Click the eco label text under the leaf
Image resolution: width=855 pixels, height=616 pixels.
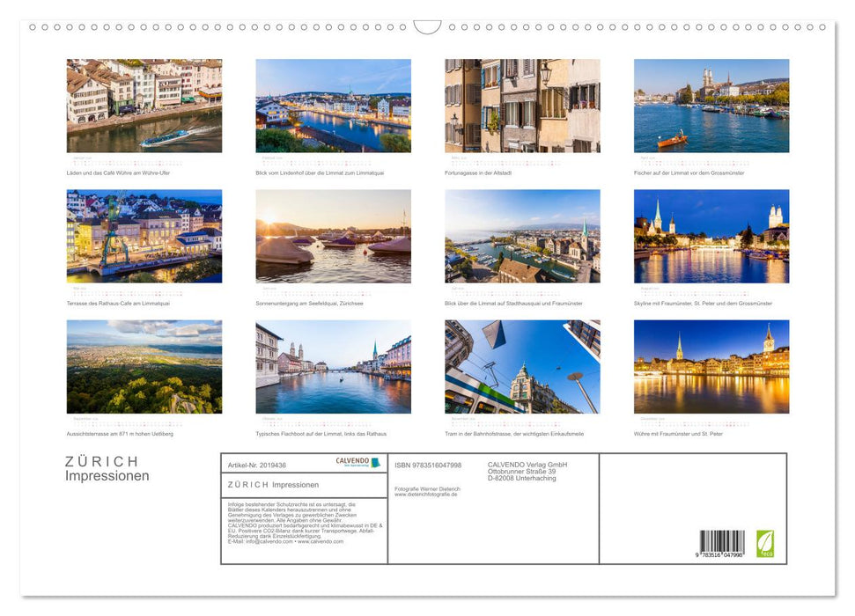[x=766, y=553]
